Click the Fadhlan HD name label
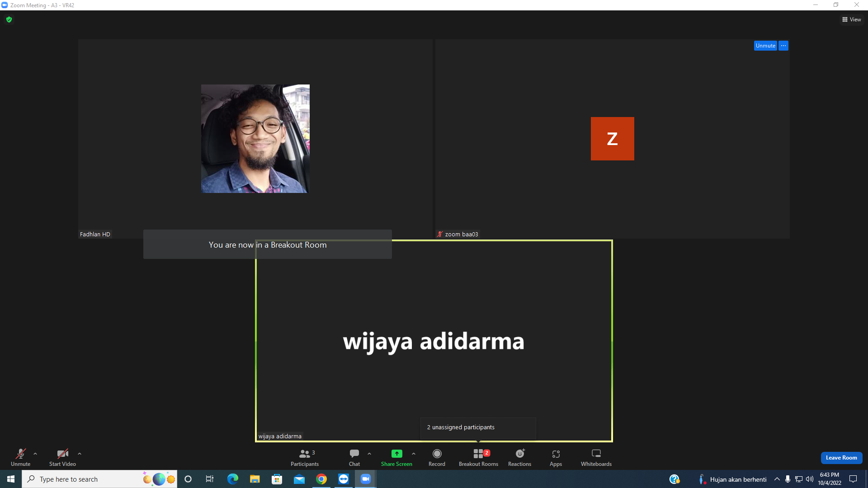868x488 pixels. tap(95, 235)
